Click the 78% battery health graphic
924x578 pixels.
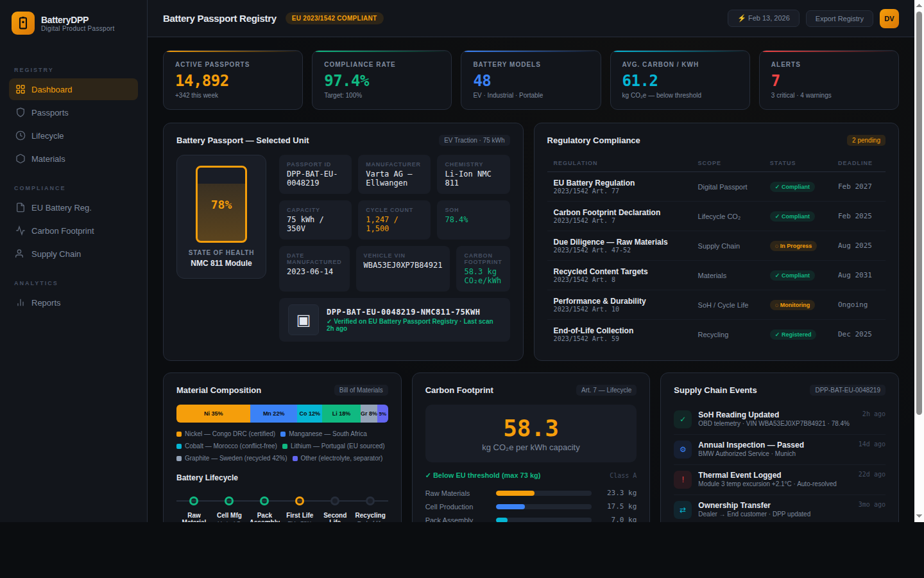(221, 204)
